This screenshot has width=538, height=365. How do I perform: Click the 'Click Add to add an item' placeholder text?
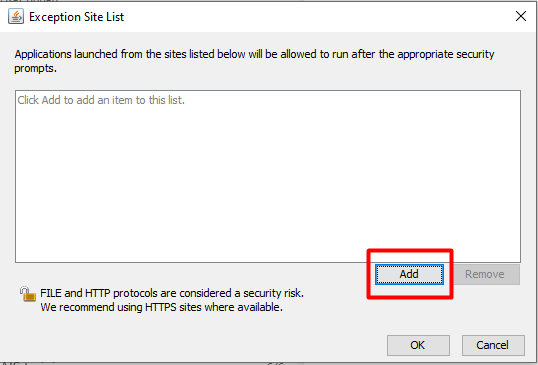point(101,100)
